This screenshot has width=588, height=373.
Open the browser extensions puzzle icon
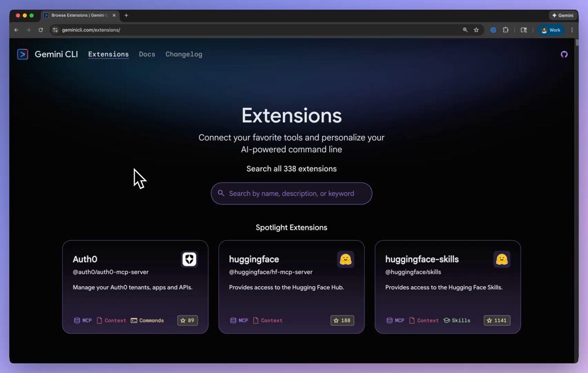click(x=506, y=30)
